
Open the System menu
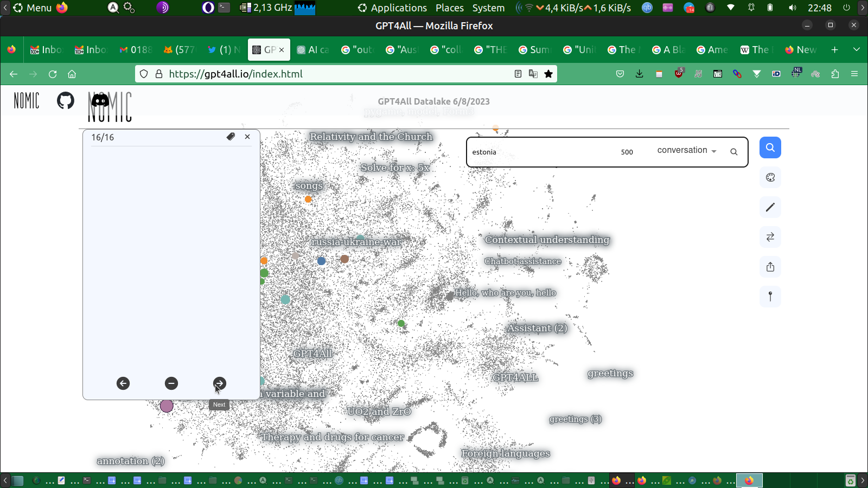(488, 8)
